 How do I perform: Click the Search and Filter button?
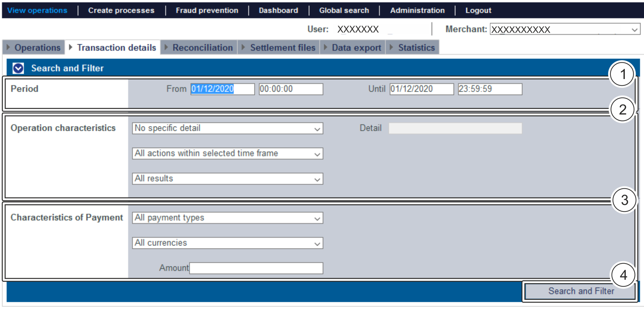(x=581, y=291)
